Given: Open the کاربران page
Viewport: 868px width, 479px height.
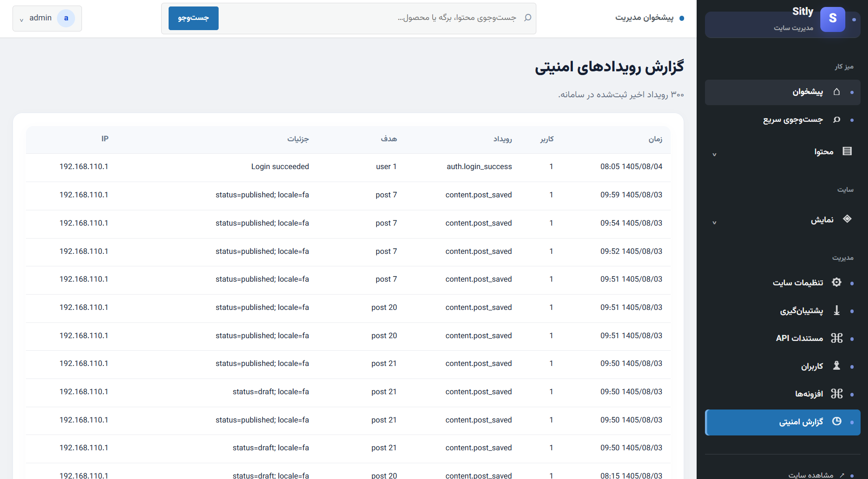Looking at the screenshot, I should coord(782,366).
